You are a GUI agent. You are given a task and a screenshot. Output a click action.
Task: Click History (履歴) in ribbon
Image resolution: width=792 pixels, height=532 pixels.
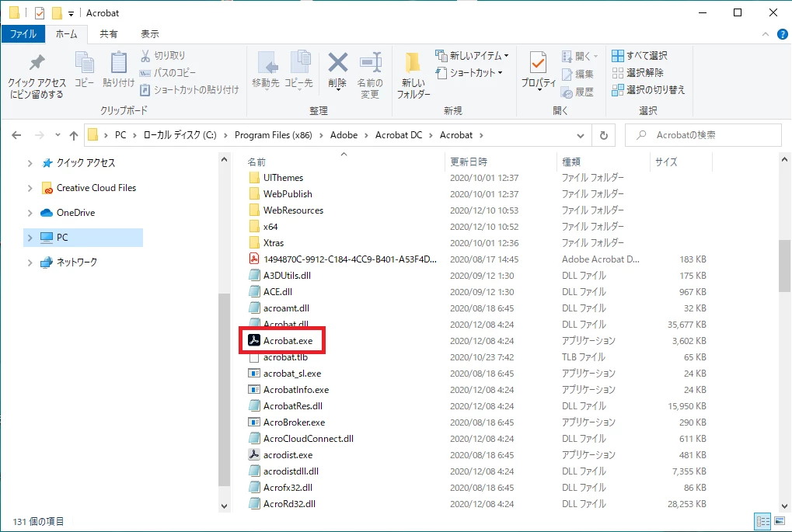point(577,92)
